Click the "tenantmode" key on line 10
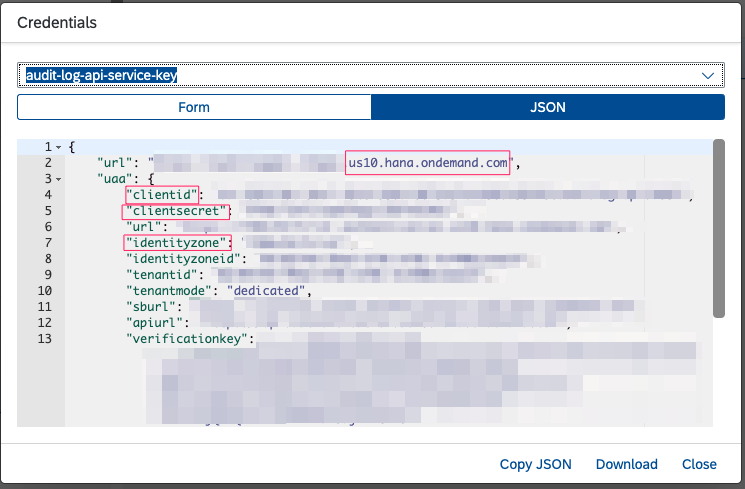745x489 pixels. [x=171, y=291]
